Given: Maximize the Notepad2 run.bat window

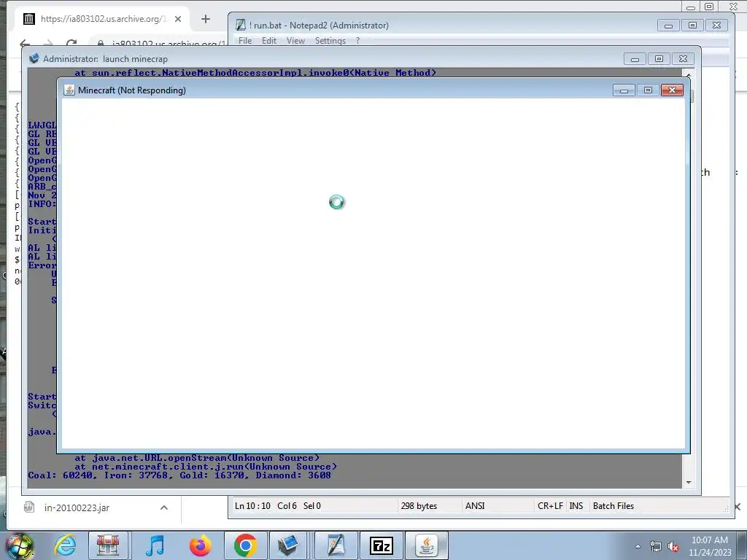Looking at the screenshot, I should tap(693, 26).
